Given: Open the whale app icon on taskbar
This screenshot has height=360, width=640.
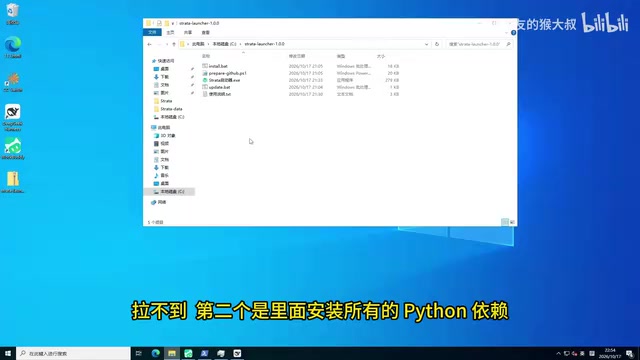Looking at the screenshot, I should pyautogui.click(x=237, y=353).
